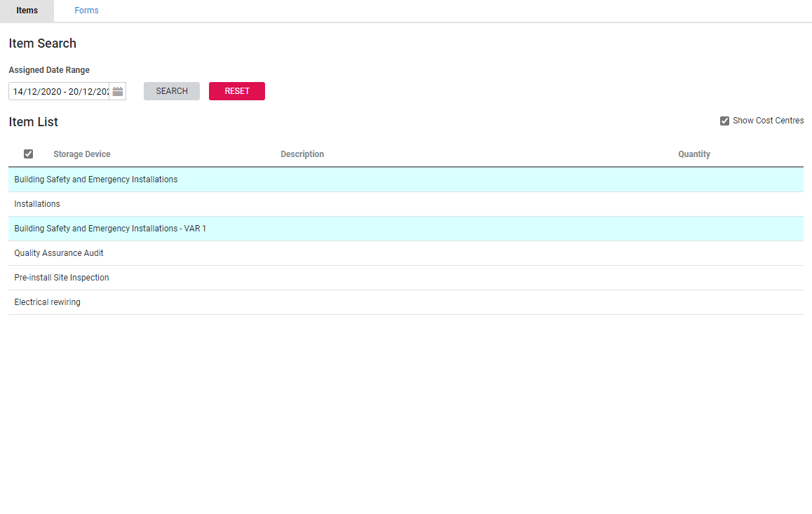Select the Electrical rewiring row
812x514 pixels.
tap(48, 302)
